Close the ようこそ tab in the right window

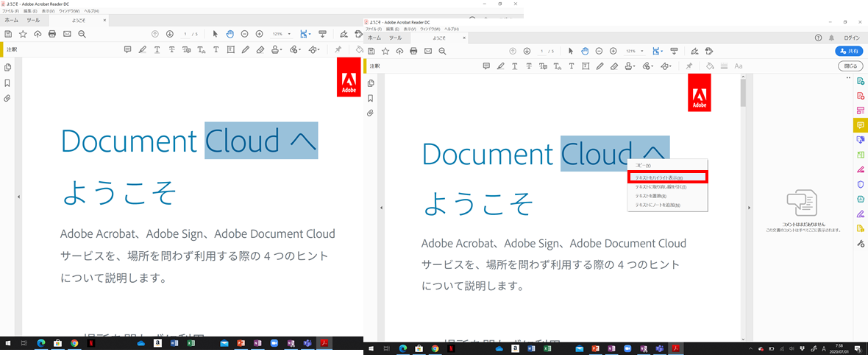(x=464, y=38)
